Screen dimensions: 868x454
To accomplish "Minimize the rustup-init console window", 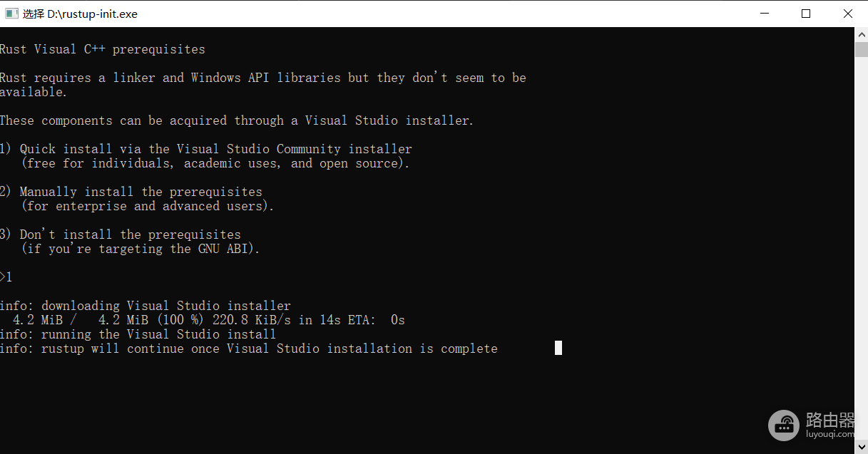I will click(x=765, y=14).
